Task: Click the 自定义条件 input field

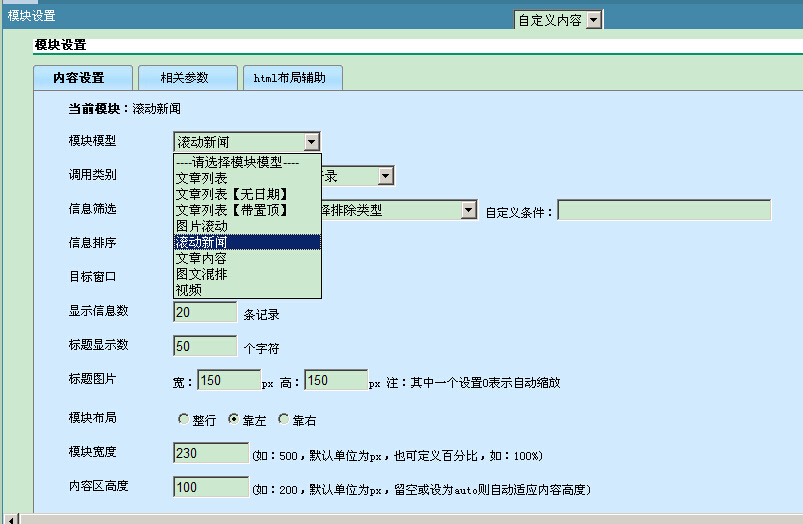Action: pos(664,210)
